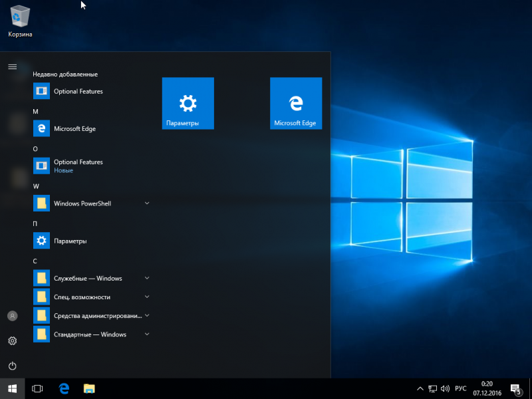
Task: Open Стандартные — Windows folder entry
Action: 92,334
